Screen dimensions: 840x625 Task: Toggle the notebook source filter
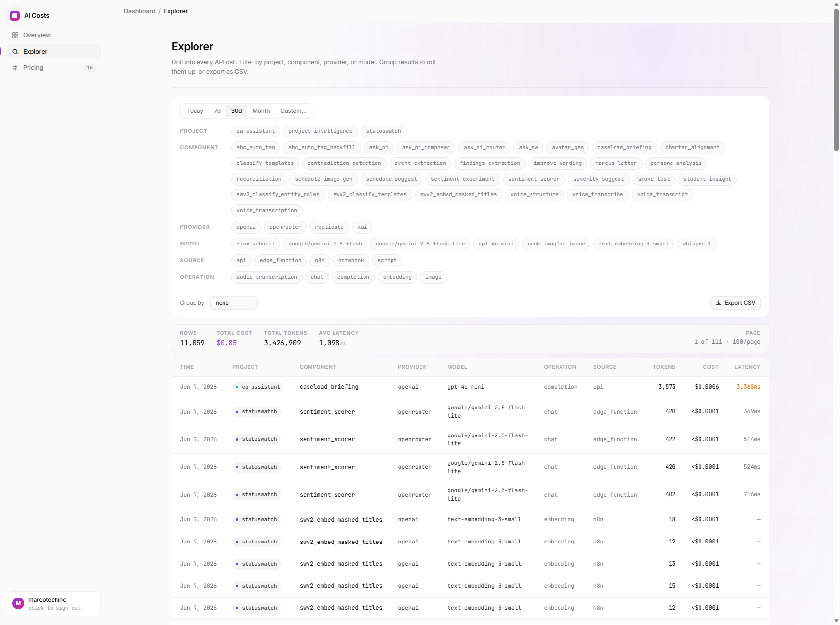[x=351, y=261]
